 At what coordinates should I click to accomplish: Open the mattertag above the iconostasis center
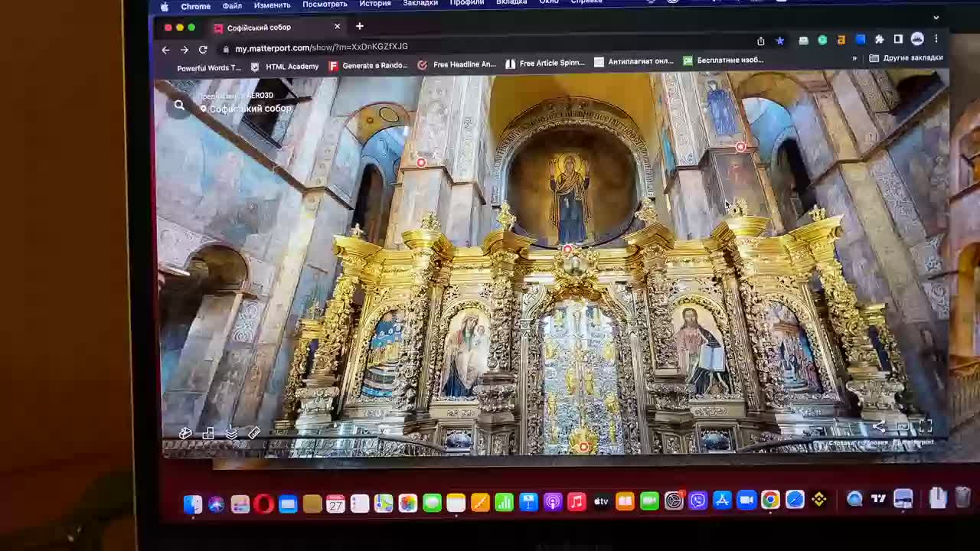point(567,249)
